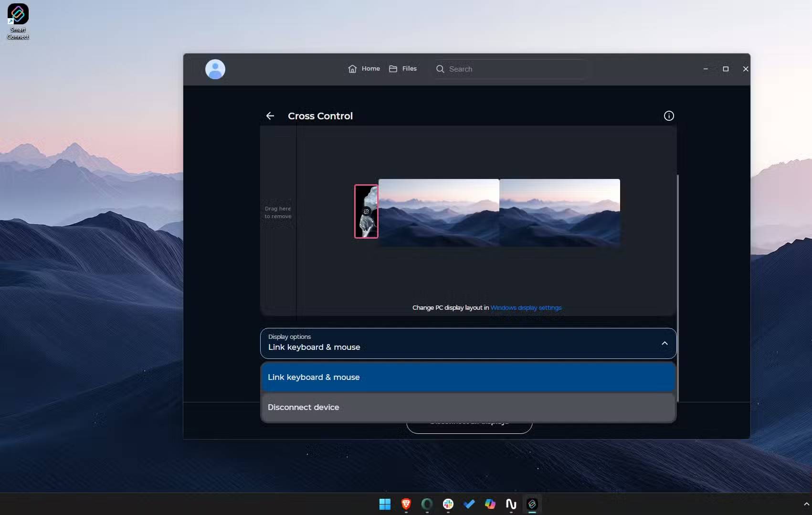Open Windows display settings link

tap(526, 308)
